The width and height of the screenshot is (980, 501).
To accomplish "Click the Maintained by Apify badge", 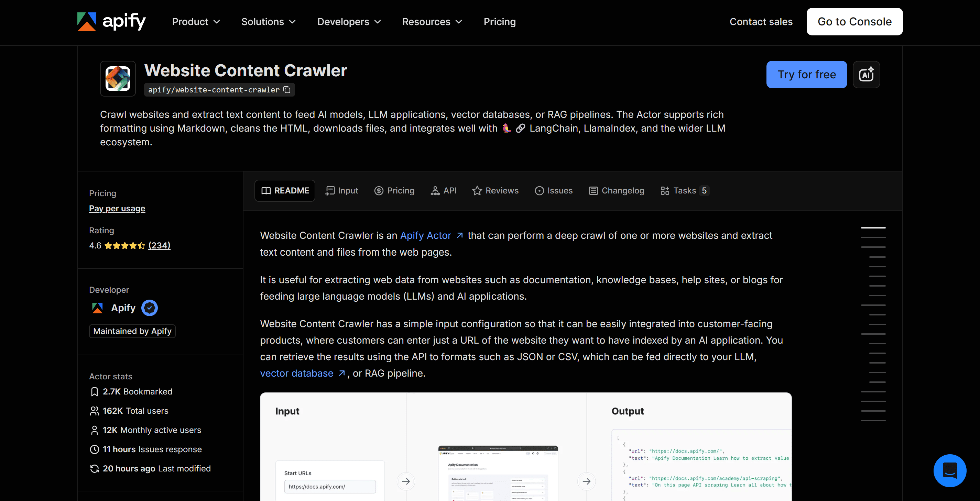I will tap(132, 331).
